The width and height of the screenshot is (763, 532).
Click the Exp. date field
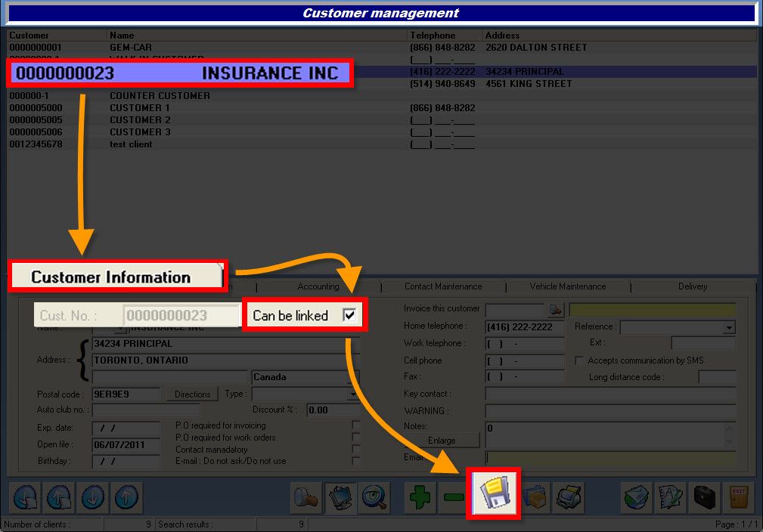126,428
